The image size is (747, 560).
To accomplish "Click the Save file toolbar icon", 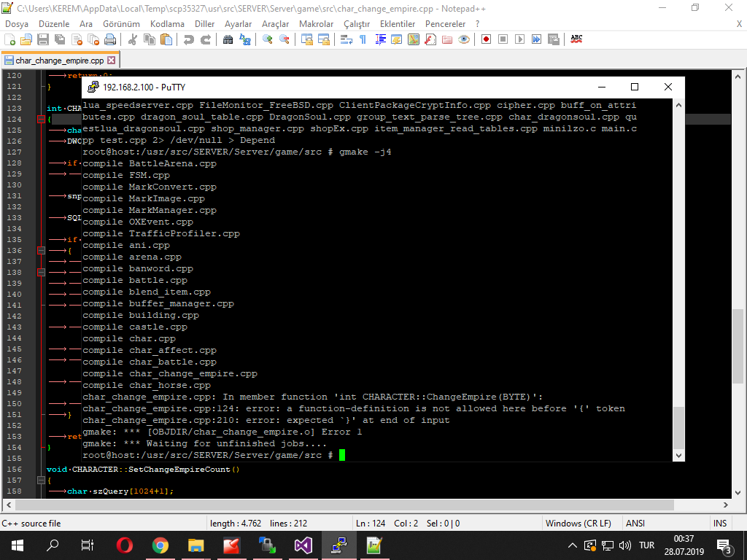I will point(43,39).
